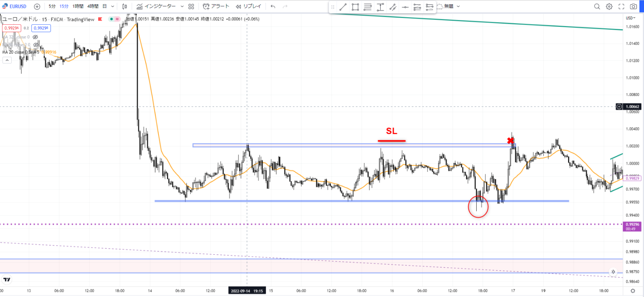Click the アラート alert button
Screen dimensions: 644x297
tap(216, 6)
